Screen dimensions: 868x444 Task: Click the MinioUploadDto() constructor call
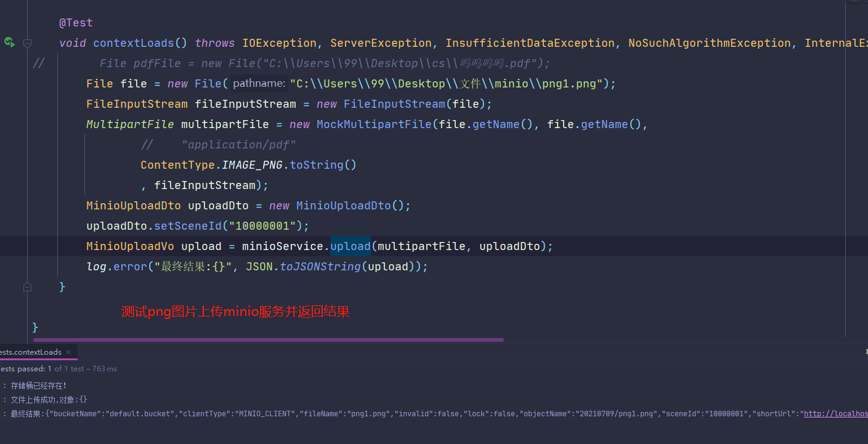tap(350, 206)
